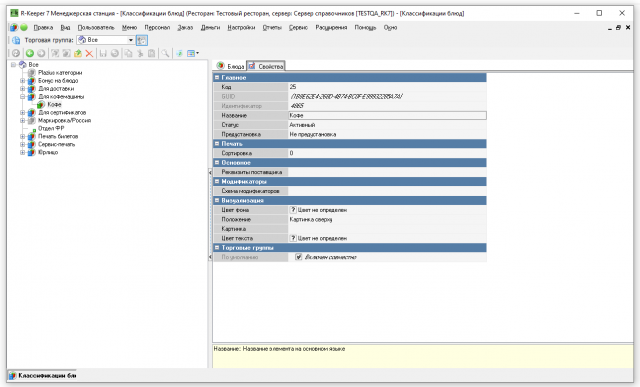The width and height of the screenshot is (640, 387).
Task: Click the paste clipboard toolbar icon
Action: point(151,53)
